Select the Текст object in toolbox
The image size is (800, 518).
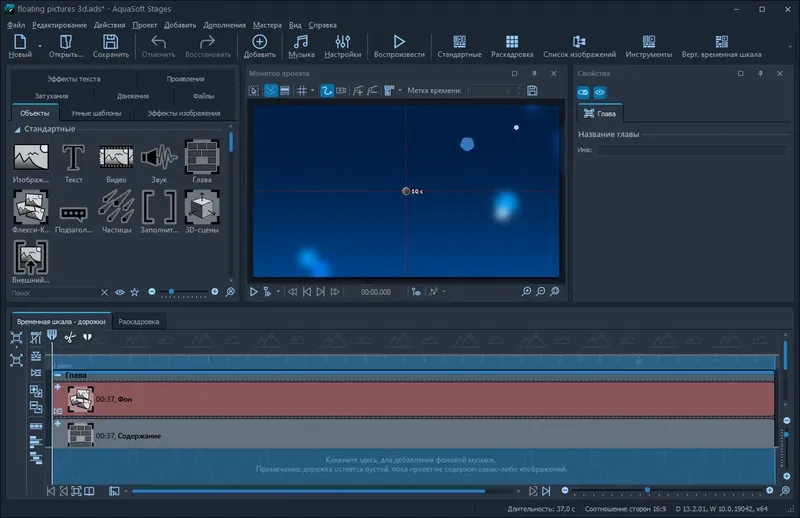pyautogui.click(x=73, y=160)
